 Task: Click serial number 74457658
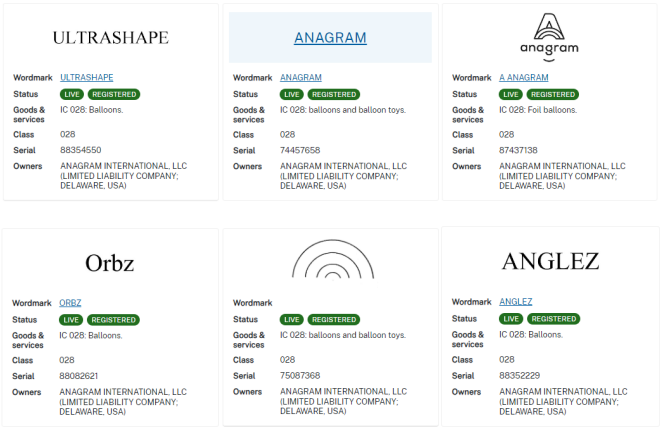[300, 150]
